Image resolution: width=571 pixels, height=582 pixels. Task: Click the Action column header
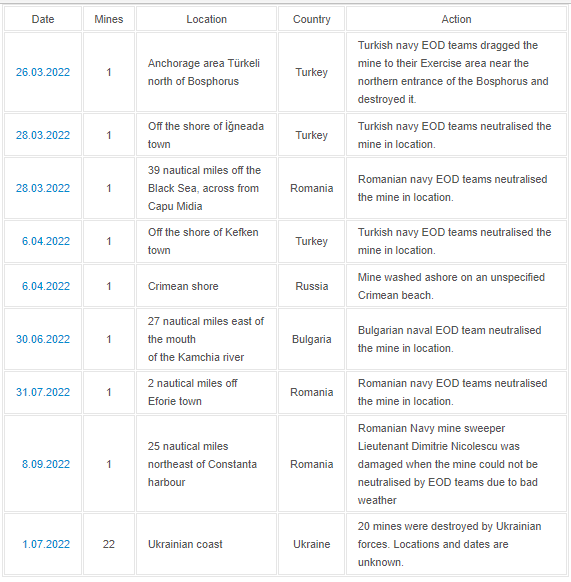pos(456,19)
